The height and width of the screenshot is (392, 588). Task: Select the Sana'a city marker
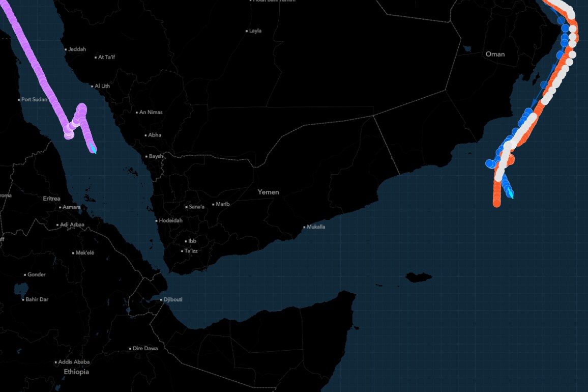(x=187, y=207)
